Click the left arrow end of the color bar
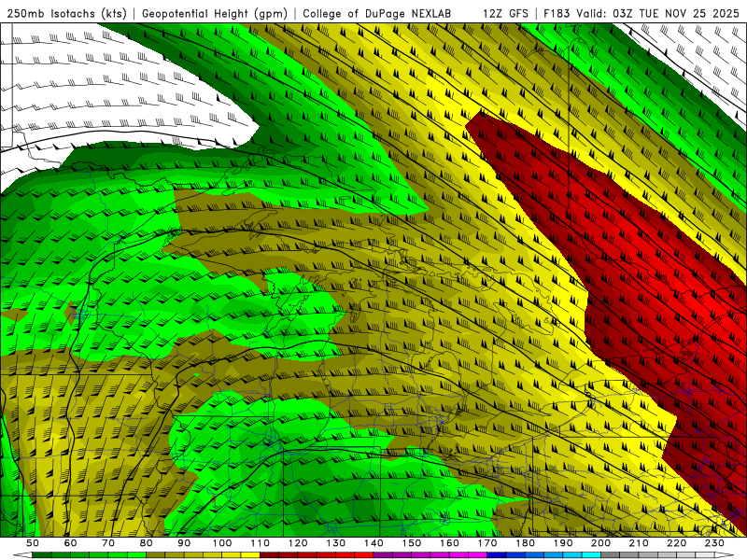The image size is (747, 560). click(22, 555)
